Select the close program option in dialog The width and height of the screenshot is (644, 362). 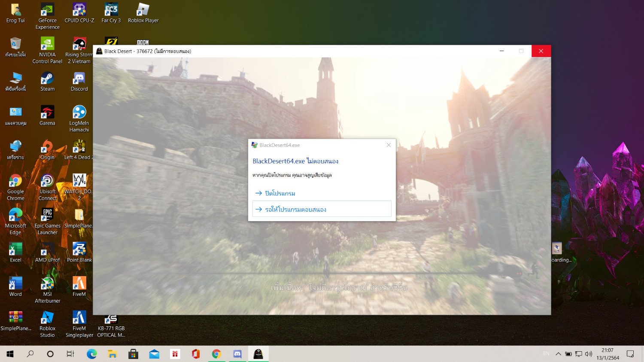click(x=322, y=193)
